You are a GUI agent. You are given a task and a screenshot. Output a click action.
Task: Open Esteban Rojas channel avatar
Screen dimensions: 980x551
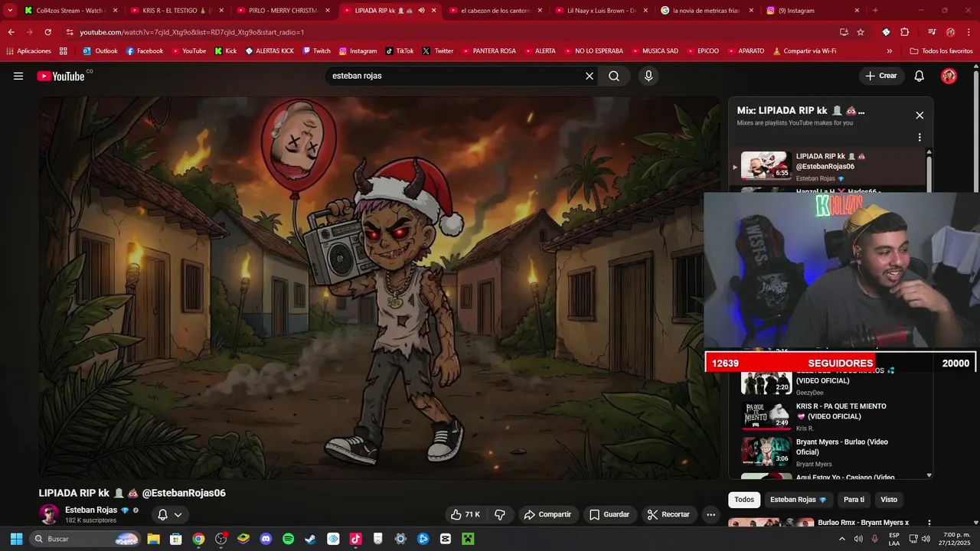(x=49, y=514)
